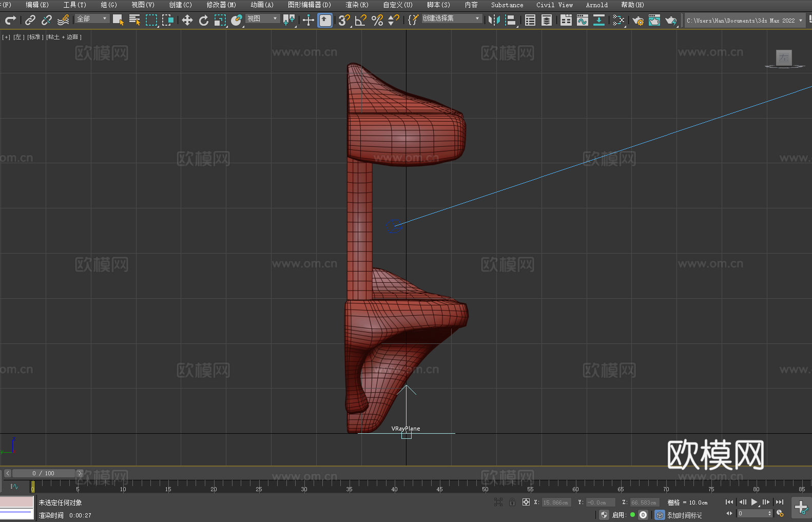The height and width of the screenshot is (522, 812).
Task: Open the 修改器(M) menu
Action: (221, 5)
